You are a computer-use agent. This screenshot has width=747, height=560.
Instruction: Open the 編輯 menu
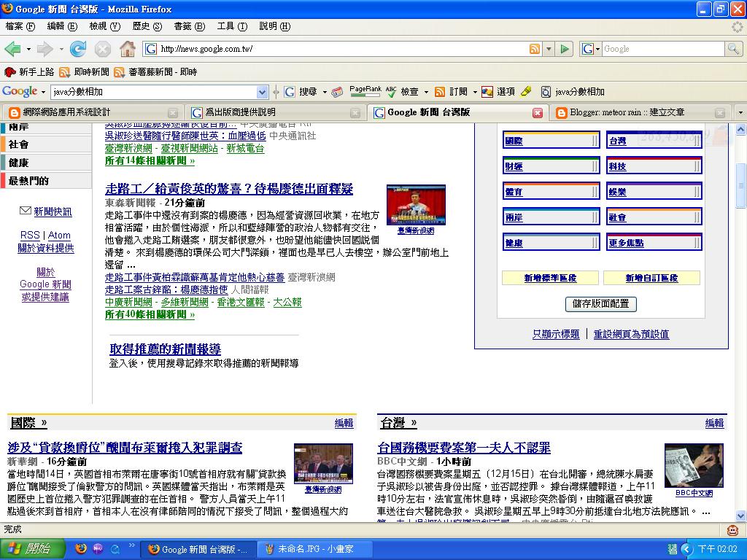(x=63, y=26)
